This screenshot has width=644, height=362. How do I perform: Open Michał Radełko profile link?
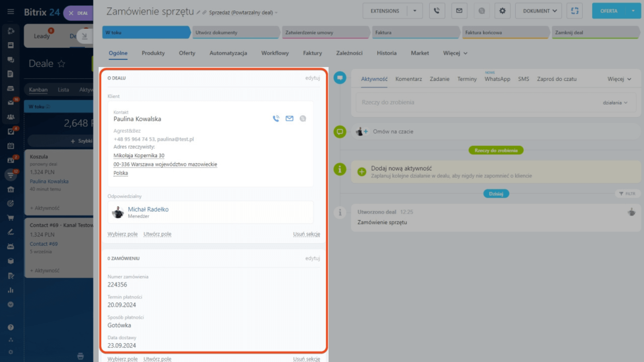(148, 209)
